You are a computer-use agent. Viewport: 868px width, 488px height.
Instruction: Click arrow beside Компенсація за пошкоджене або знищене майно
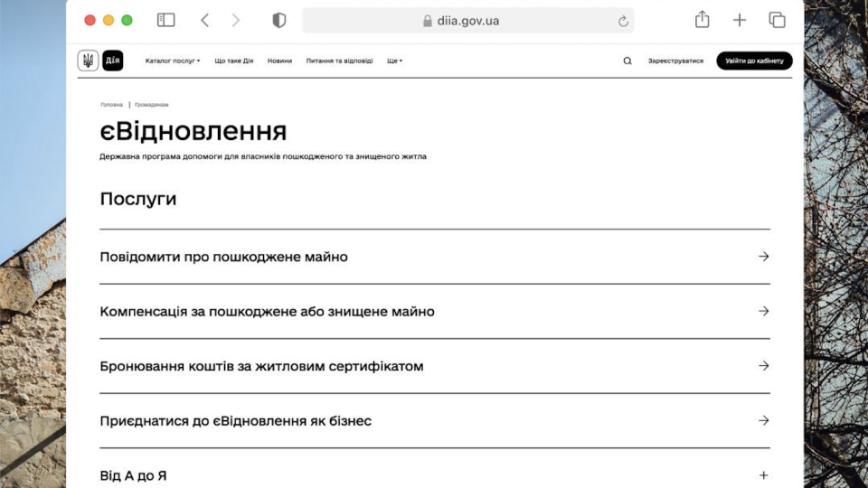pos(764,311)
